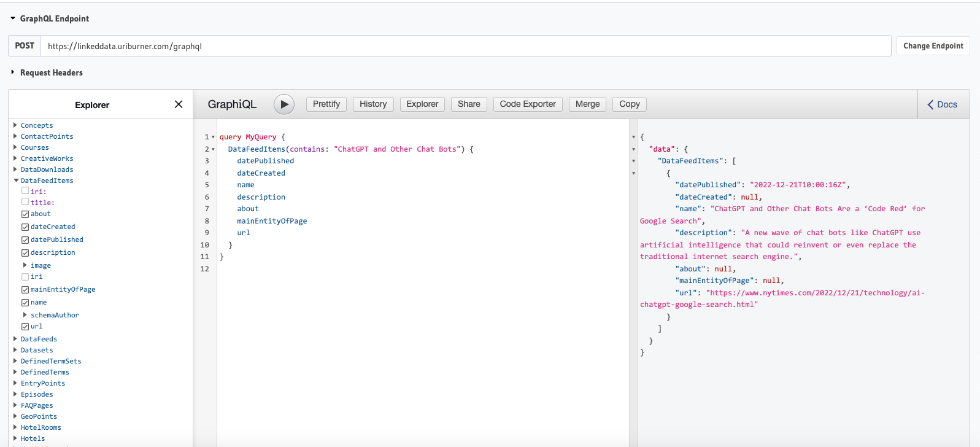Fold the "data" object in results
Viewport: 980px width, 447px height.
(x=633, y=149)
